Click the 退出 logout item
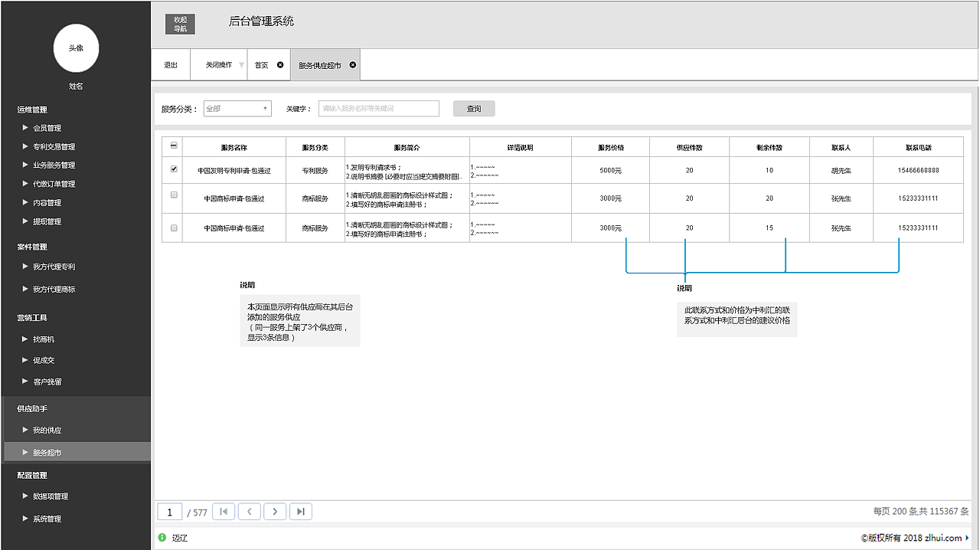The width and height of the screenshot is (980, 550). (x=171, y=65)
